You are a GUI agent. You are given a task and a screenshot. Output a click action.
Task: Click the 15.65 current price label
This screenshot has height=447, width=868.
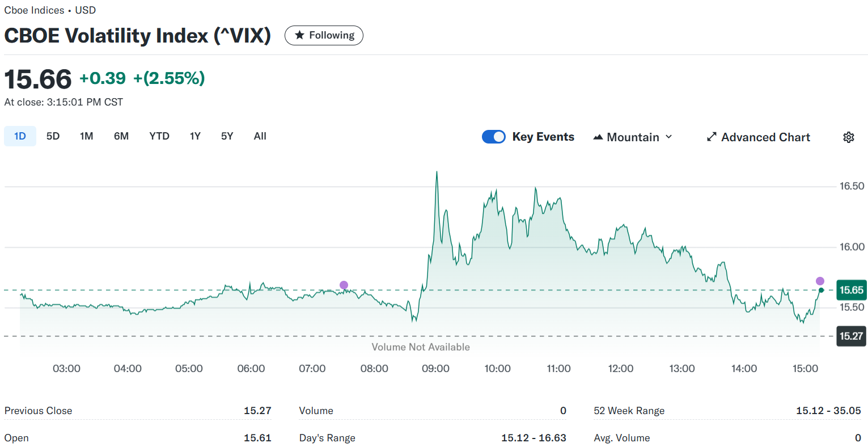(851, 290)
